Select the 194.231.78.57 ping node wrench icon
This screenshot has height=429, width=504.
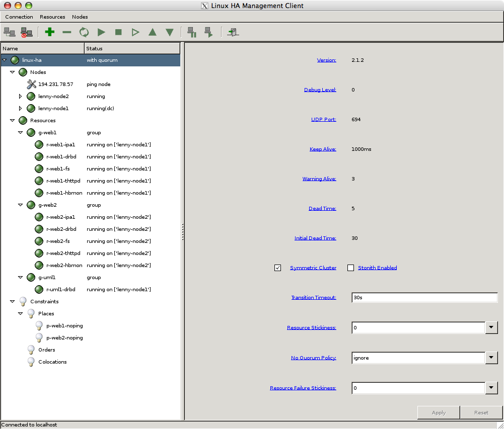click(x=32, y=84)
